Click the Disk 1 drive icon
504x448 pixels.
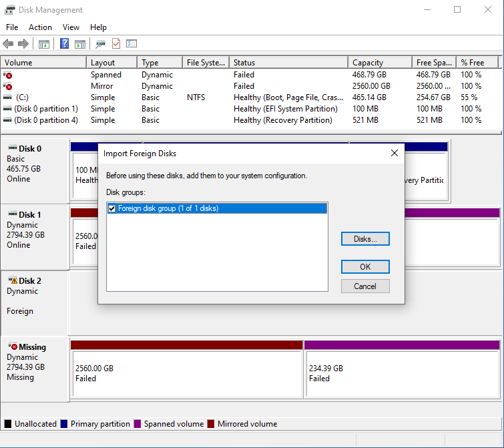pos(13,214)
